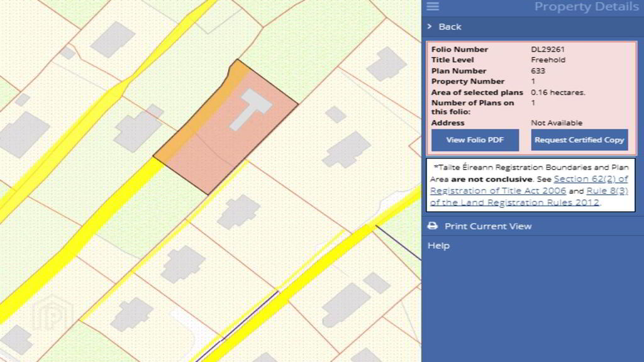This screenshot has width=644, height=362.
Task: Click the purple boundary line on the map
Action: (x=396, y=242)
